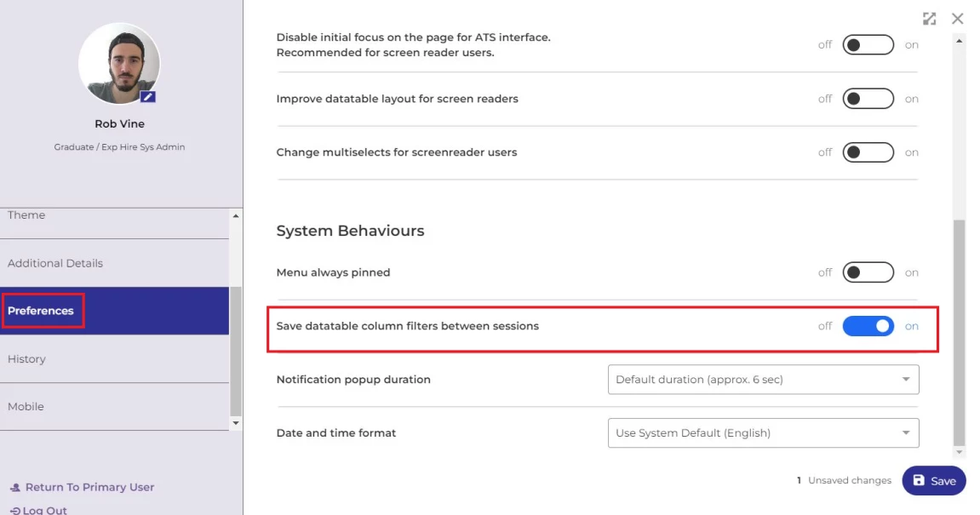Click sidebar scrollbar up arrow

click(x=236, y=215)
